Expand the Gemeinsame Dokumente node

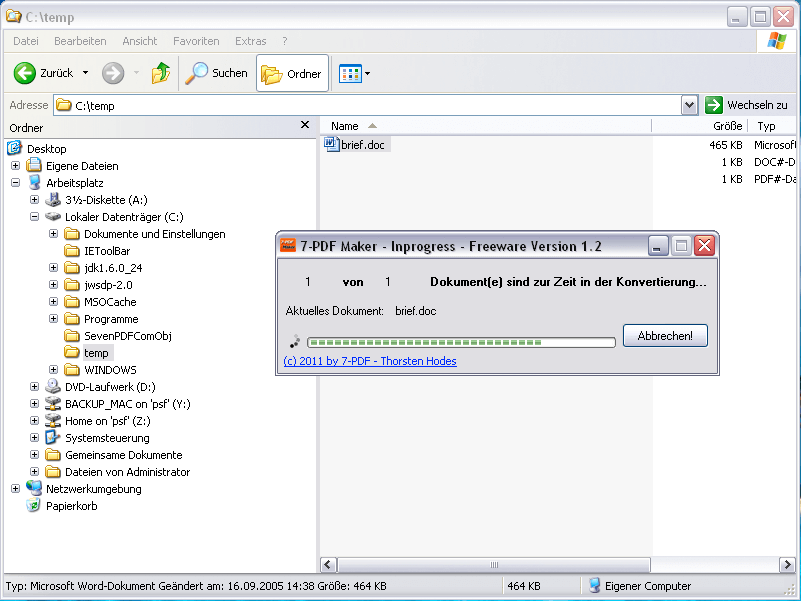coord(34,455)
